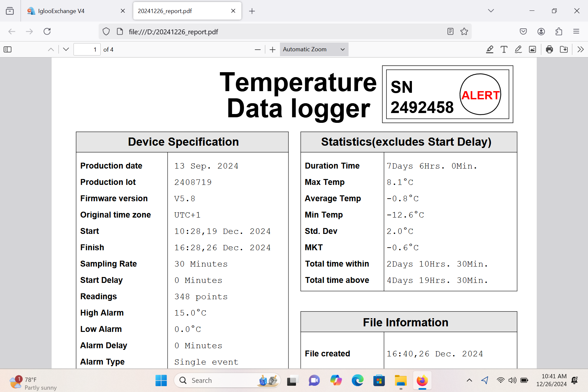Go to previous page arrow
This screenshot has height=392, width=588.
pos(51,49)
